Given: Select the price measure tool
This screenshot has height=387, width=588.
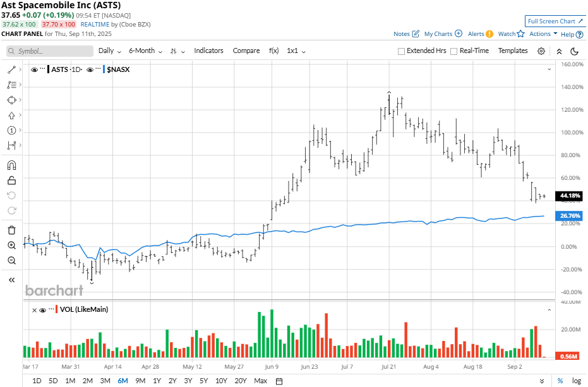Looking at the screenshot, I should pyautogui.click(x=11, y=145).
